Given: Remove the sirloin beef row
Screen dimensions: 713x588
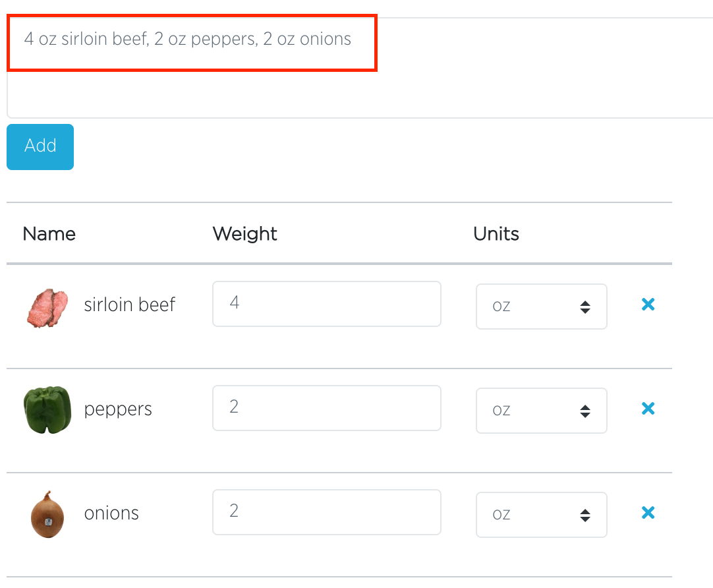Looking at the screenshot, I should point(648,304).
